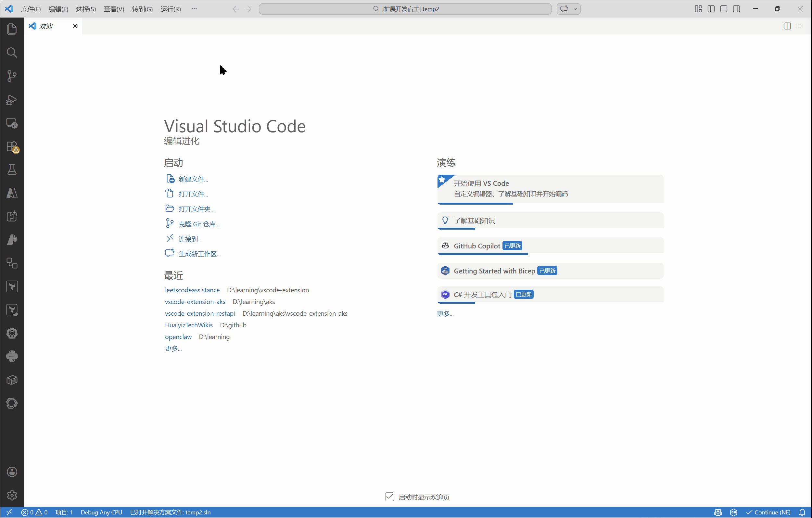The image size is (812, 518).
Task: Open the 编辑(E) menu
Action: [58, 9]
